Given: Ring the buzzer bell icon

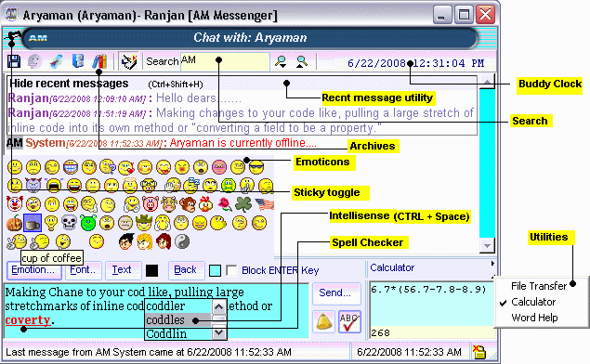Looking at the screenshot, I should tap(323, 321).
